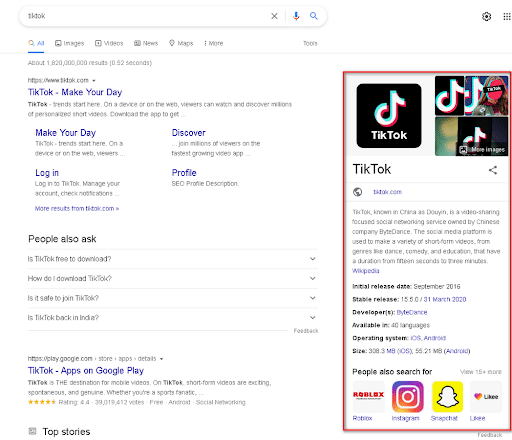The image size is (512, 440).
Task: Click inside the tiktok search field
Action: [147, 16]
